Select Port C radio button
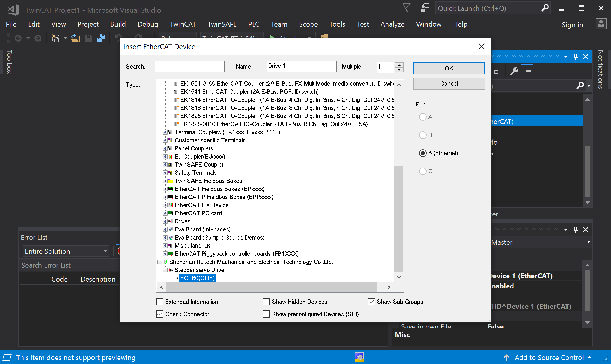Screen dimensions: 611x364 click(x=423, y=171)
